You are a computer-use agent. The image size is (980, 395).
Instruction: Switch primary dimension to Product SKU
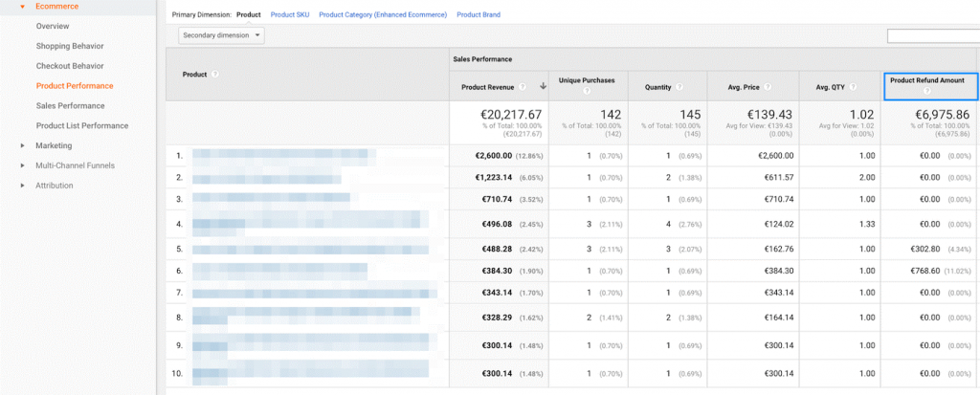[290, 15]
